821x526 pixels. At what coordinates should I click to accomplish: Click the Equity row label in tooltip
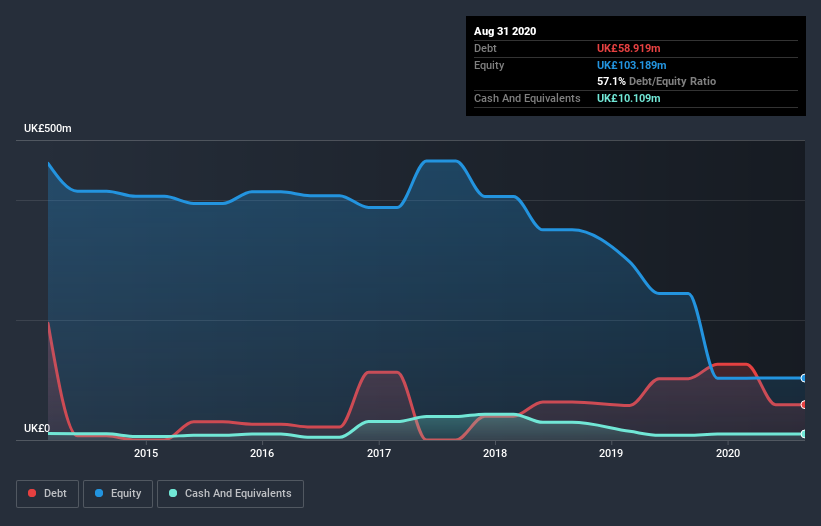(489, 65)
